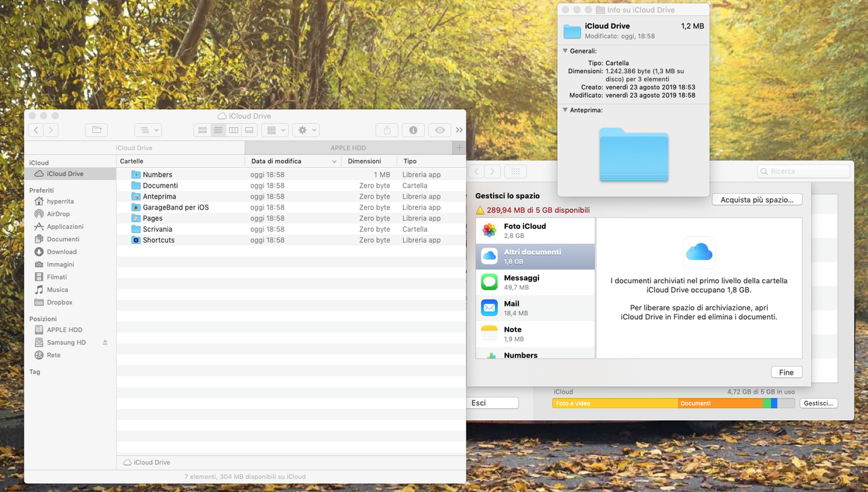Select the Scrivania folder row
The height and width of the screenshot is (492, 868).
click(291, 229)
